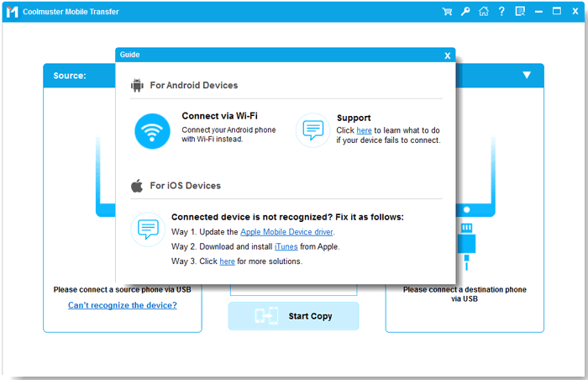Select the Connect via Wi-Fi heading
This screenshot has width=588, height=380.
coord(220,116)
